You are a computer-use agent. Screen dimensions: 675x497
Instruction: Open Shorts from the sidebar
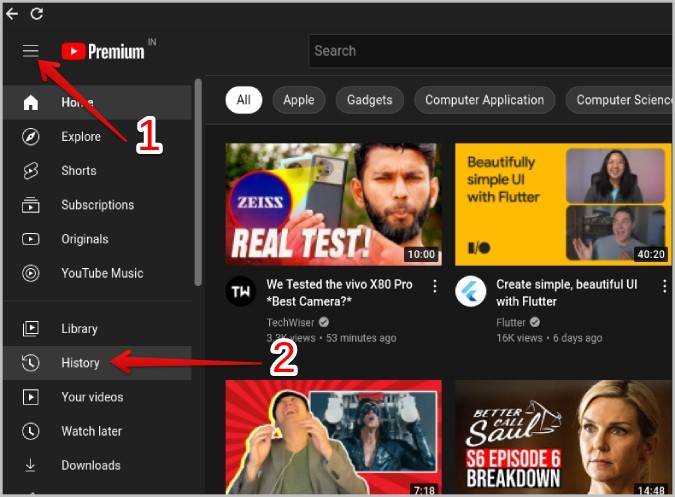tap(97, 171)
